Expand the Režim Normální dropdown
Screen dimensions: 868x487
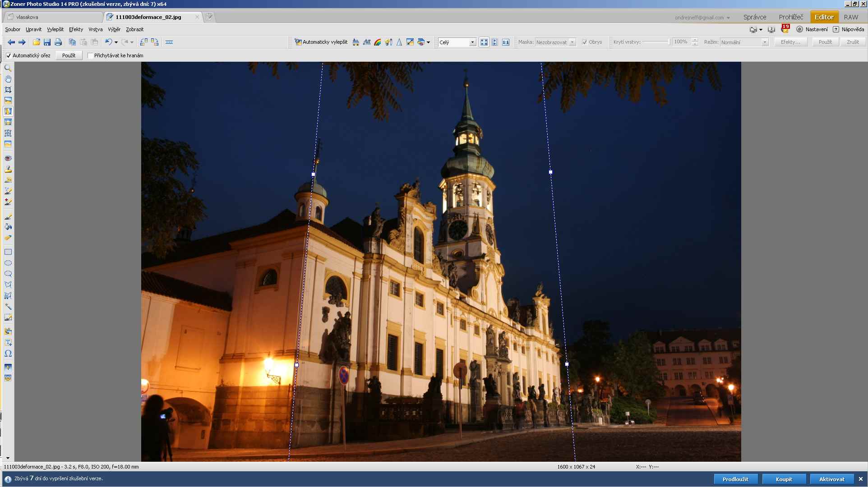764,42
